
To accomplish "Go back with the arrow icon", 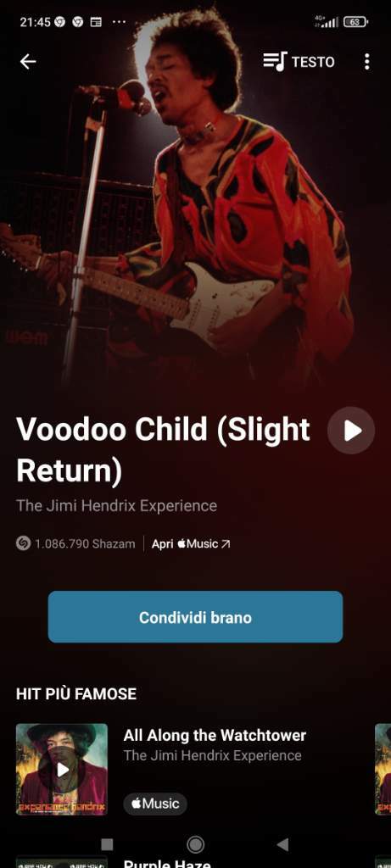I will 28,61.
